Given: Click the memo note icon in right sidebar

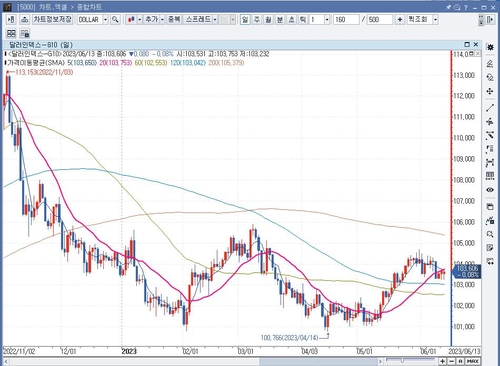Looking at the screenshot, I should click(x=490, y=248).
